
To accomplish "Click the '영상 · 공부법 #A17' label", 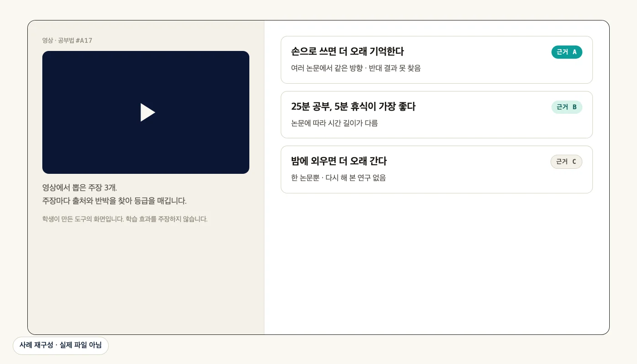I will [67, 40].
